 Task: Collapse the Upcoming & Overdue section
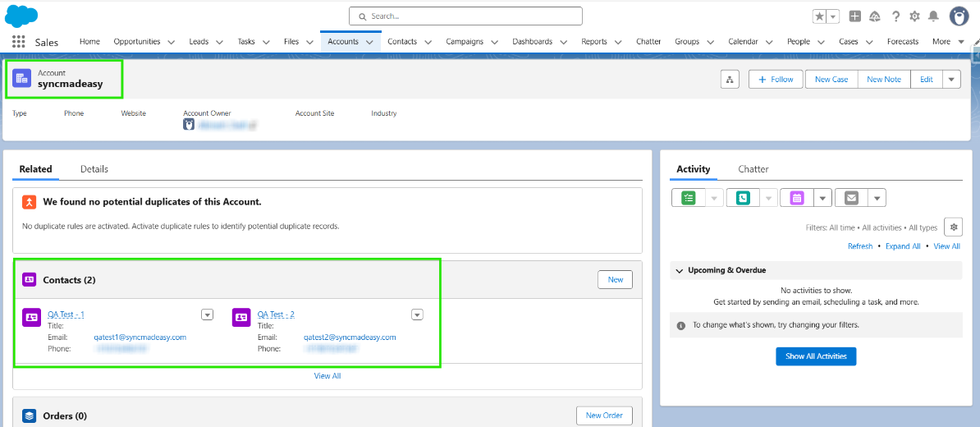click(679, 270)
